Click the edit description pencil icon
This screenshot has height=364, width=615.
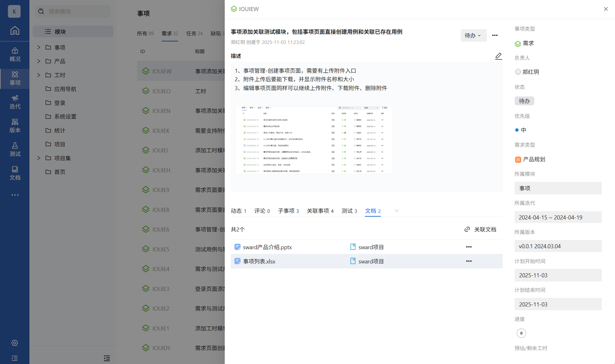point(498,56)
